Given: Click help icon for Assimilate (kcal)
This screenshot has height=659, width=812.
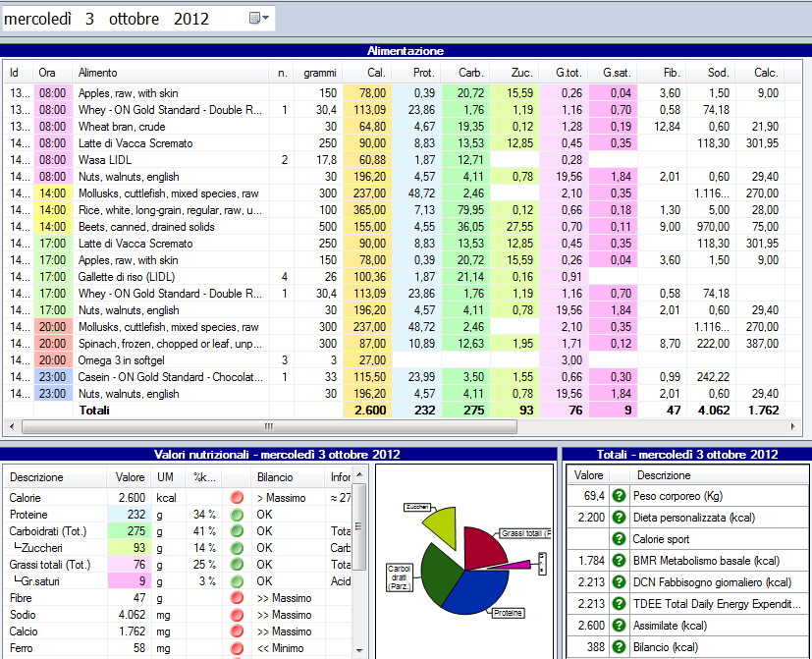Looking at the screenshot, I should pyautogui.click(x=619, y=626).
